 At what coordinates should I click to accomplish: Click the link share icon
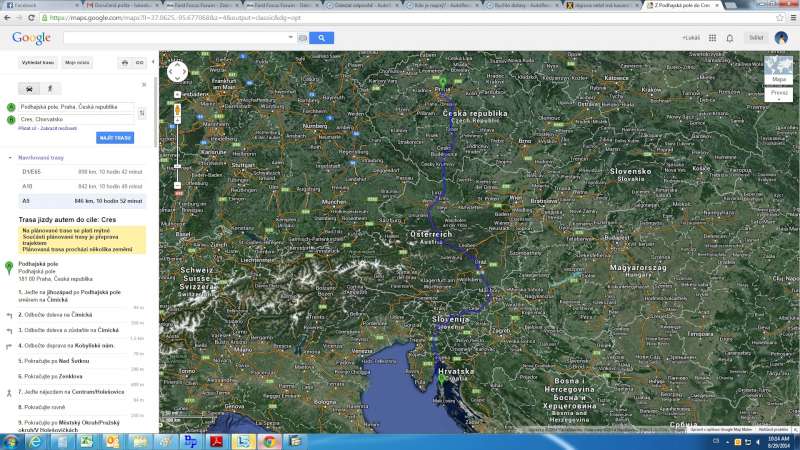(139, 62)
